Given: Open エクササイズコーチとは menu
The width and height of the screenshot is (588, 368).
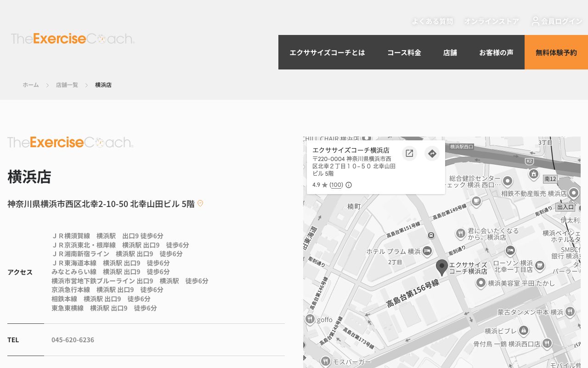Looking at the screenshot, I should pyautogui.click(x=327, y=52).
